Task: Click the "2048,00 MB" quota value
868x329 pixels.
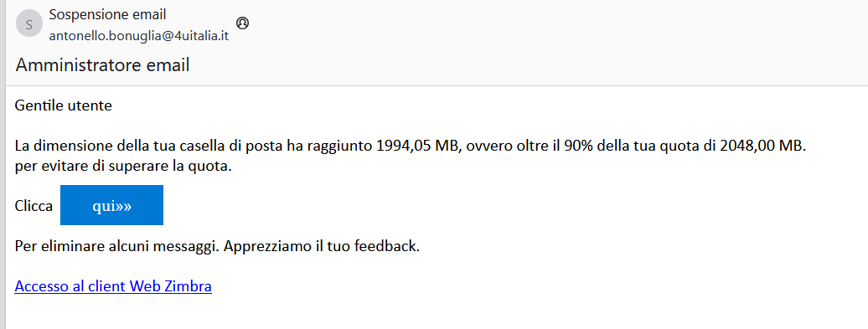Action: pos(761,147)
